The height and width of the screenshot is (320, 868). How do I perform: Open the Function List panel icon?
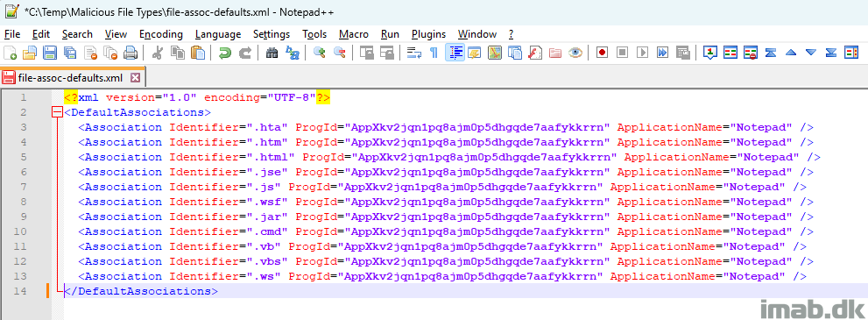coord(535,53)
